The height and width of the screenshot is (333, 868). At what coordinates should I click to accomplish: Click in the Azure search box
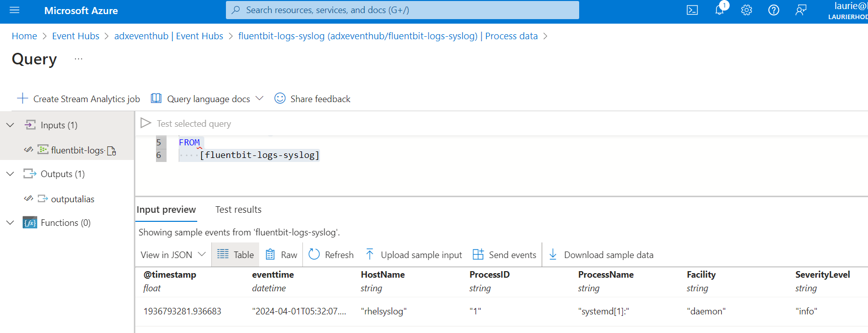pos(403,10)
